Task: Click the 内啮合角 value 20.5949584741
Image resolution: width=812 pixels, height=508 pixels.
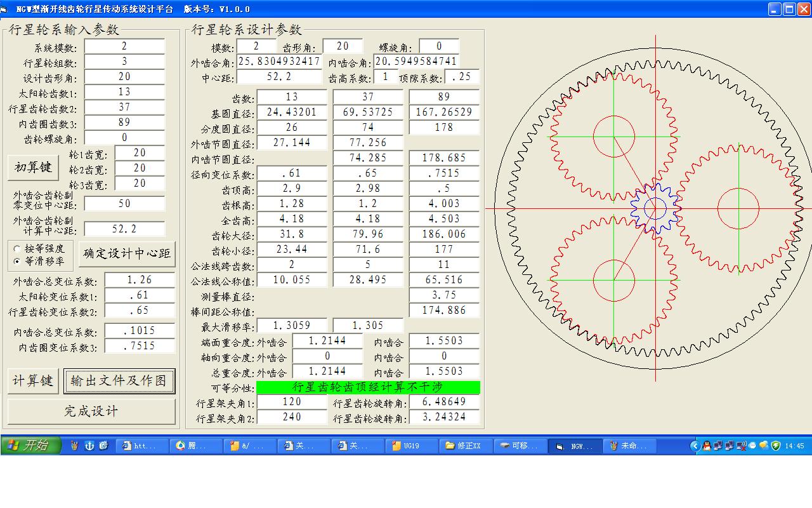Action: click(x=416, y=62)
